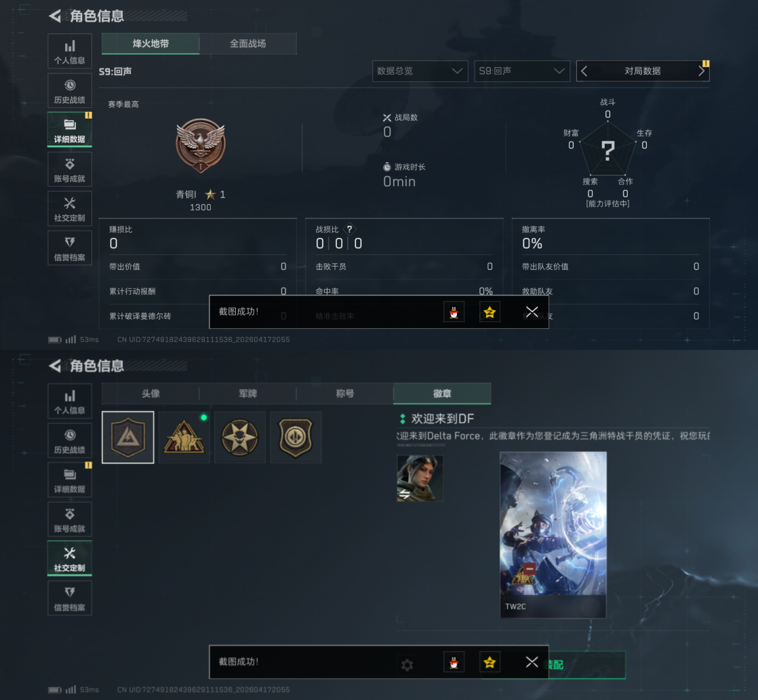
Task: Click the TW2C player card preview
Action: [553, 534]
